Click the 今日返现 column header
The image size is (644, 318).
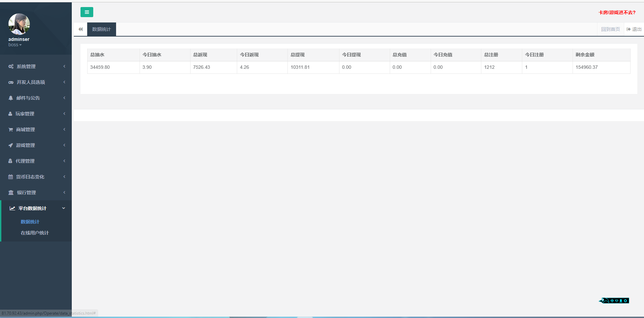click(262, 55)
